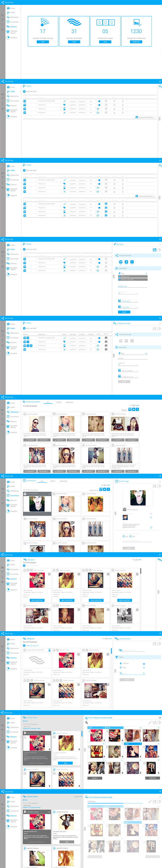Open Enrichment in the dashboard sidebar
The height and width of the screenshot is (868, 162).
(15, 22)
